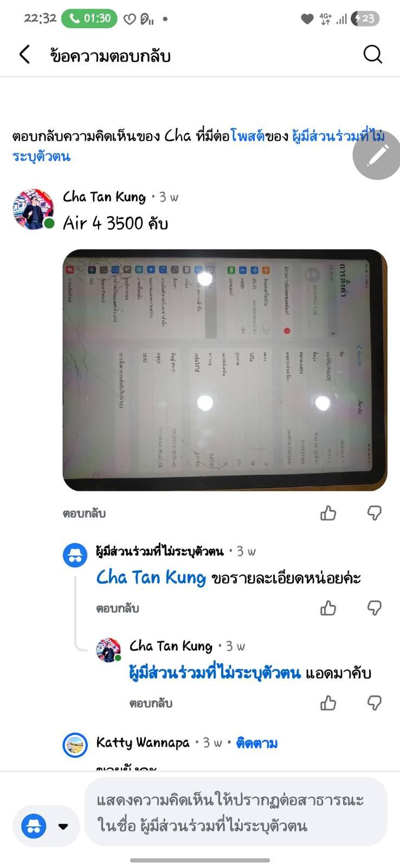Open Cha Tan Kung's profile picture
The height and width of the screenshot is (868, 400).
click(34, 209)
